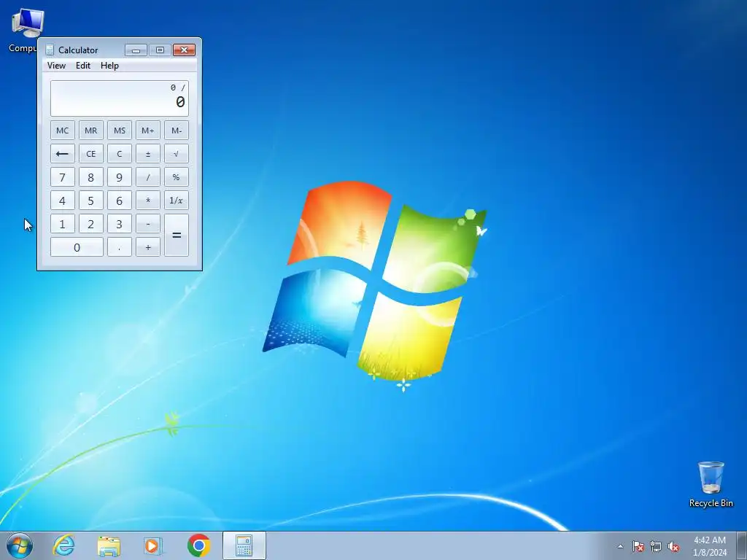The height and width of the screenshot is (560, 747).
Task: Select the Recycle Bin desktop icon
Action: click(x=711, y=484)
